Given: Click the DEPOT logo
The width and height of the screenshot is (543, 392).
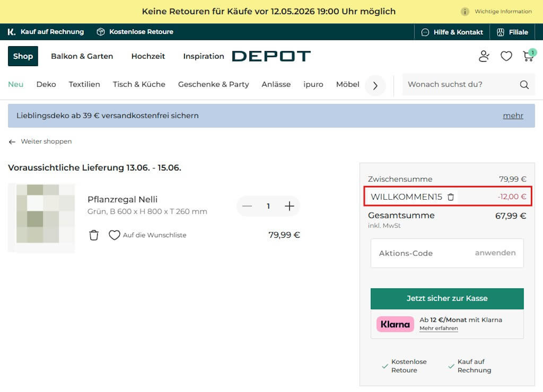Looking at the screenshot, I should click(271, 56).
